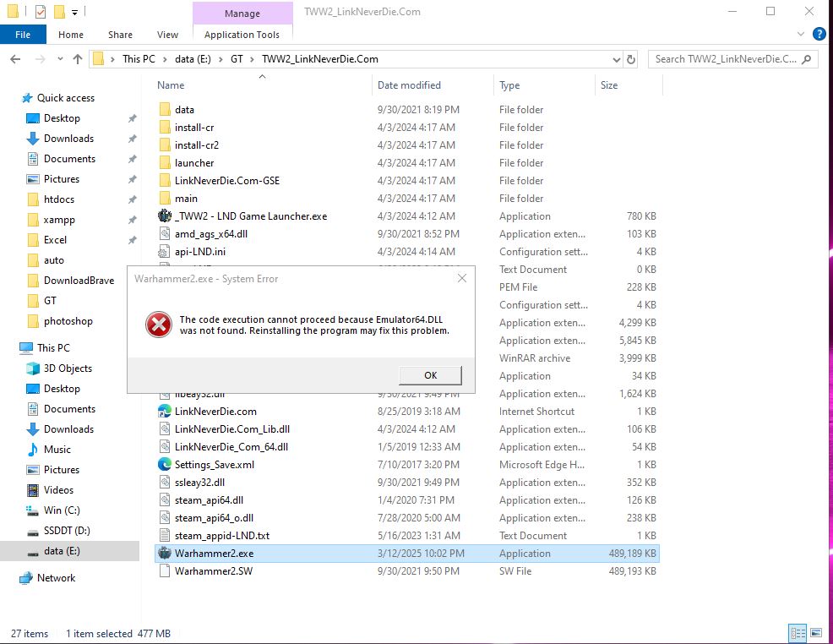This screenshot has width=833, height=644.
Task: Select Network in navigation pane
Action: [56, 577]
